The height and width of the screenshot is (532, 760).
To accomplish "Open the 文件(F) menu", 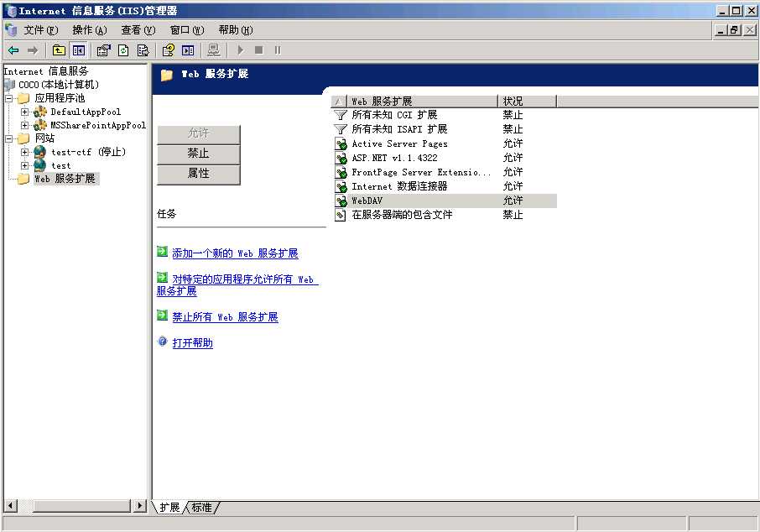I will 41,30.
